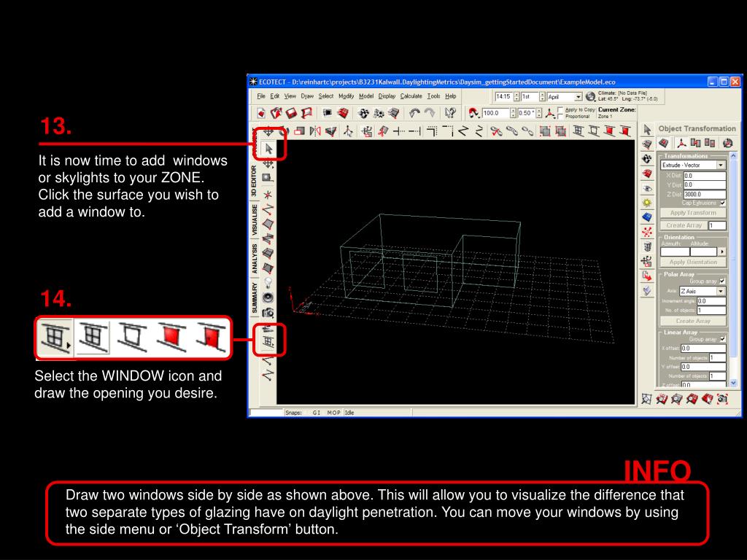Click Create Array button under Polar Array
Screen dimensions: 747x560
[x=693, y=321]
